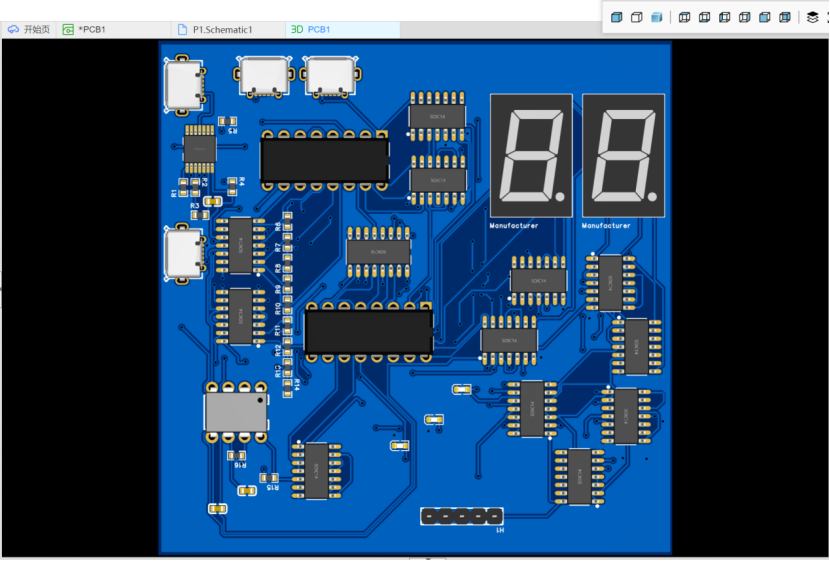The width and height of the screenshot is (830, 561).
Task: Switch to bottom view cube icon
Action: point(705,17)
